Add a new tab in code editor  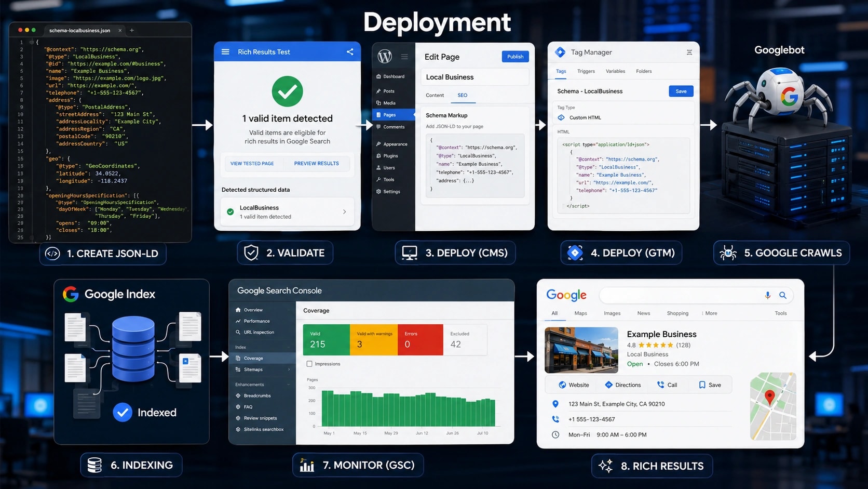pos(132,30)
